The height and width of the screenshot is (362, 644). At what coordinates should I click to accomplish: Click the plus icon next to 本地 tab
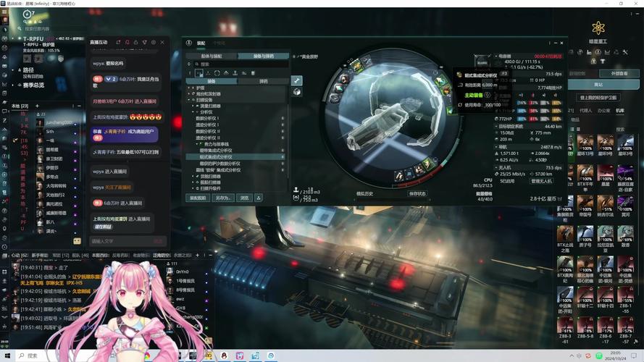tap(37, 106)
